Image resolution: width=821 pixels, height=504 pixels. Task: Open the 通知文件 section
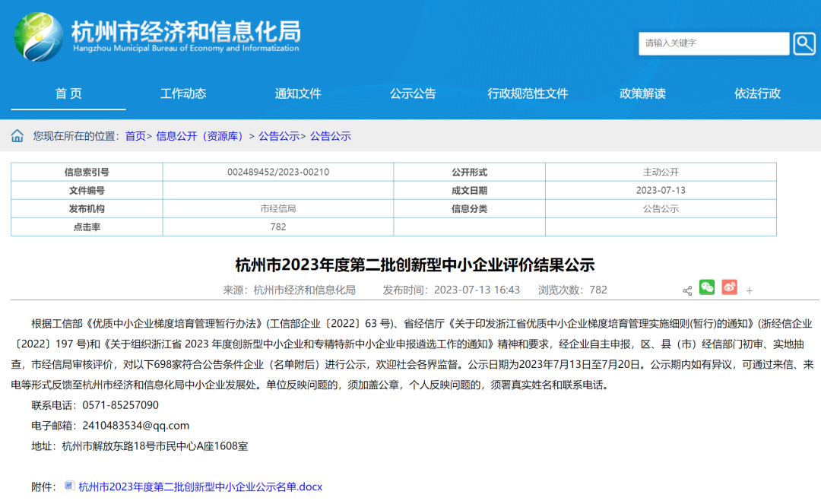298,93
